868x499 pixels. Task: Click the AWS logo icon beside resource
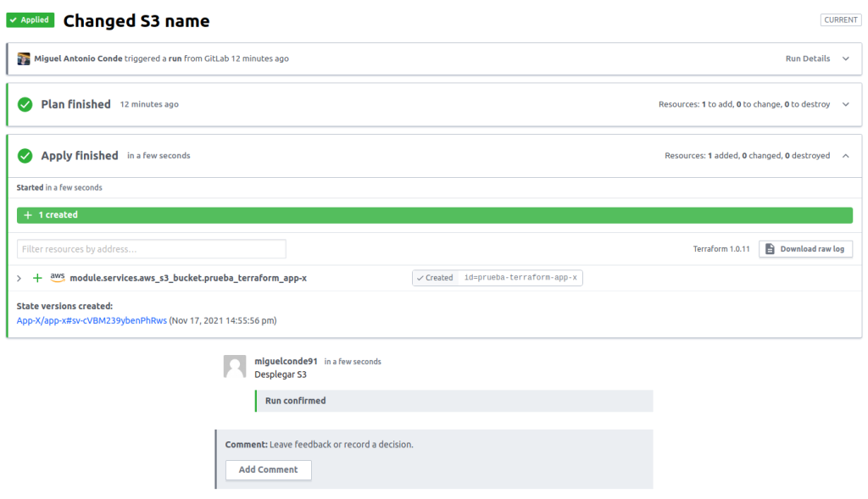(58, 277)
